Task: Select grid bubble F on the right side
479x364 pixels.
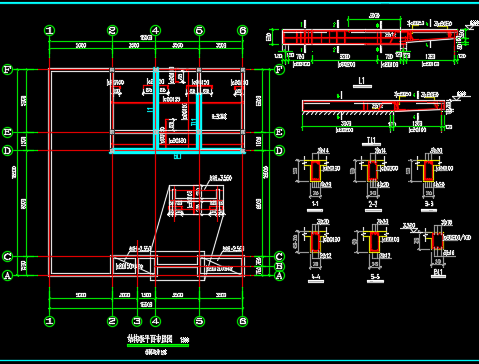Action: pos(279,70)
